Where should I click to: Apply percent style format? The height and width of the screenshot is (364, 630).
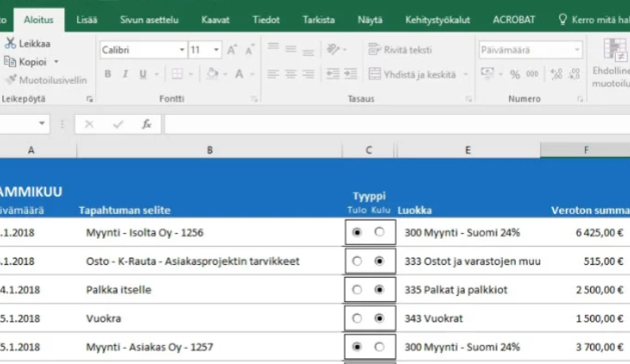(x=515, y=75)
